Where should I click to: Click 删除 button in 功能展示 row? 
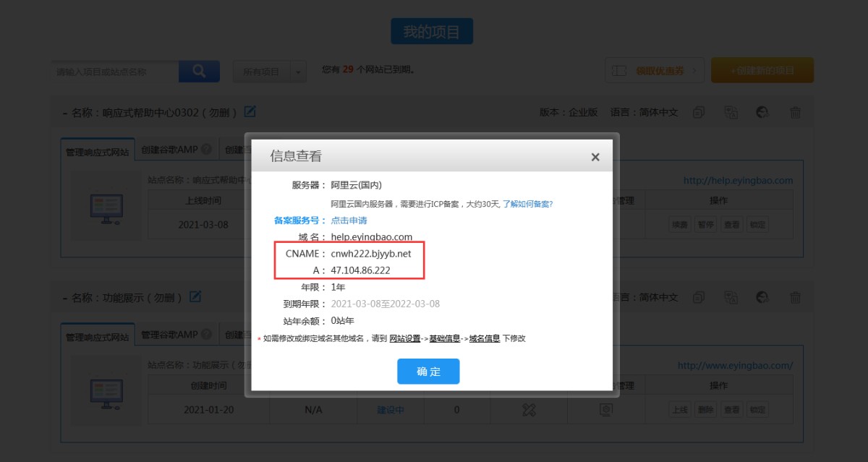click(705, 410)
